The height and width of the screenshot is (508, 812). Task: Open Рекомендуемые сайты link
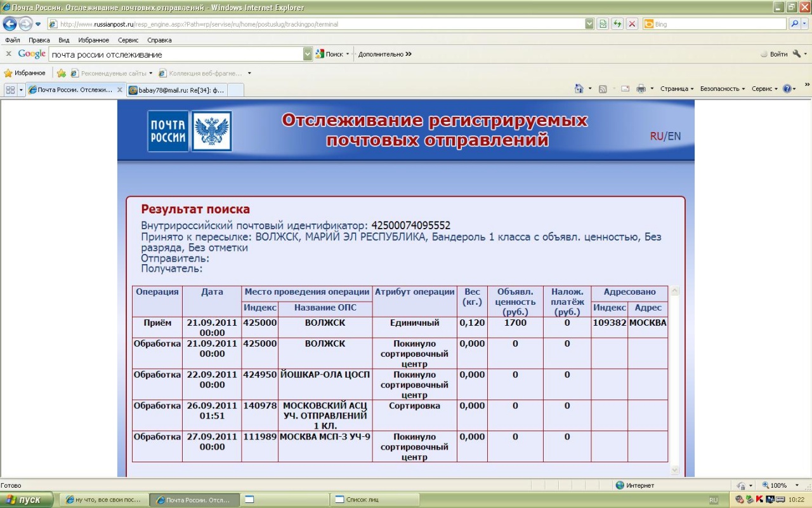pyautogui.click(x=112, y=73)
